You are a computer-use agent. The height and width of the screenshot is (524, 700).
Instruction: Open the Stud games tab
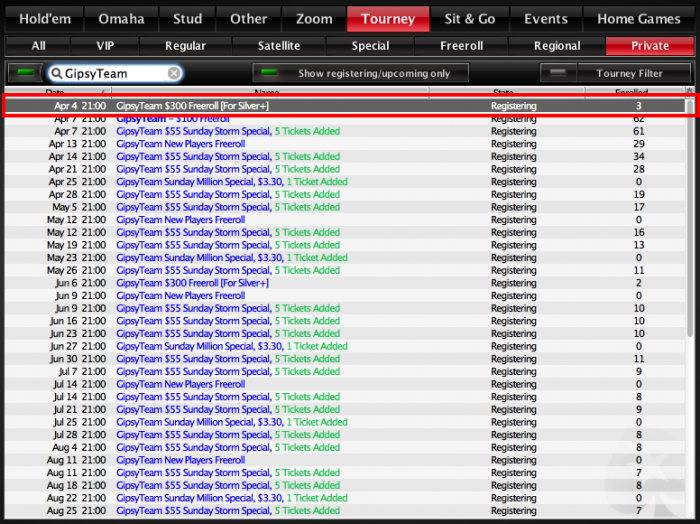tap(188, 19)
